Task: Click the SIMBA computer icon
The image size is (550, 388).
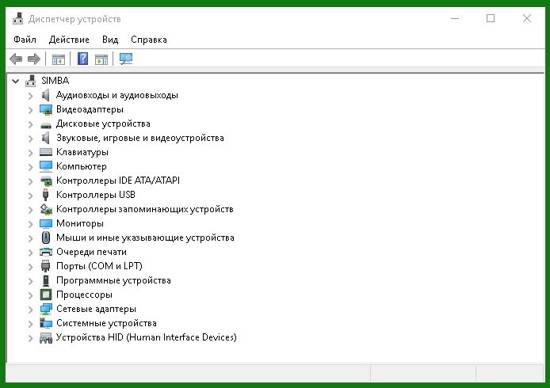Action: [31, 81]
